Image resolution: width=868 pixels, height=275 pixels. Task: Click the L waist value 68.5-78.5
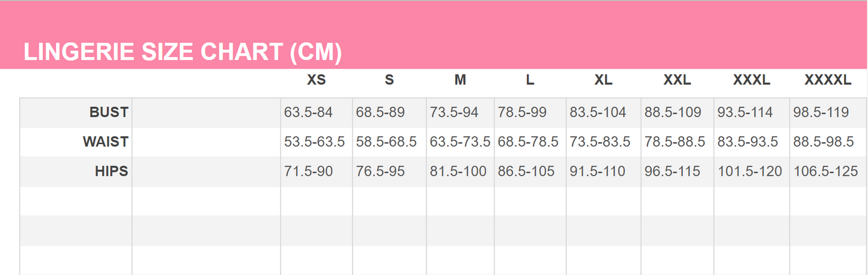click(x=528, y=142)
